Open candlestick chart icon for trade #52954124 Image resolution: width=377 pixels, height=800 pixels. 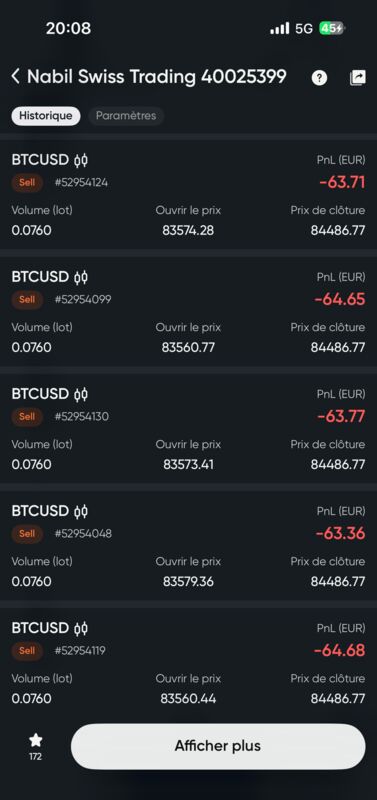tap(81, 161)
